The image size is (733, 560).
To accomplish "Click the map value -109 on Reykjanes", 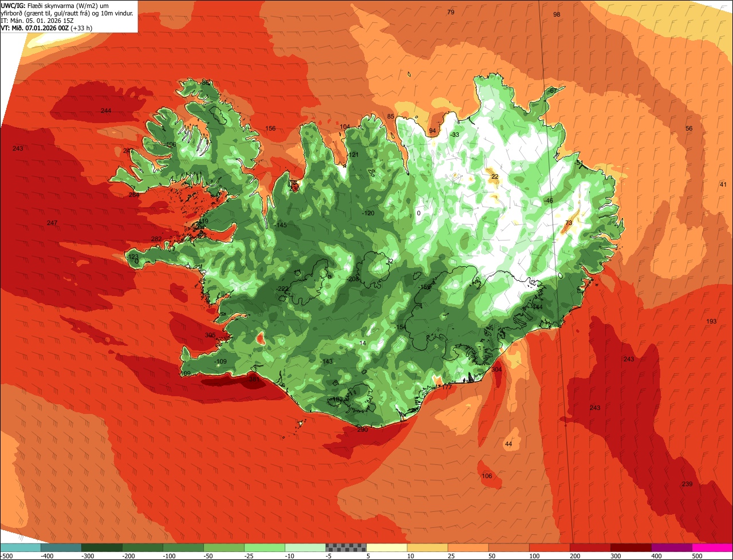I will (220, 361).
